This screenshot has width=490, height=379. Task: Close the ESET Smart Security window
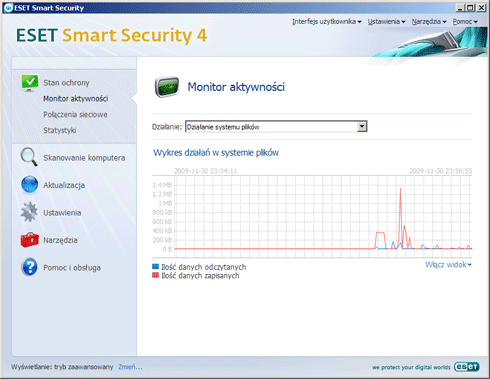481,8
